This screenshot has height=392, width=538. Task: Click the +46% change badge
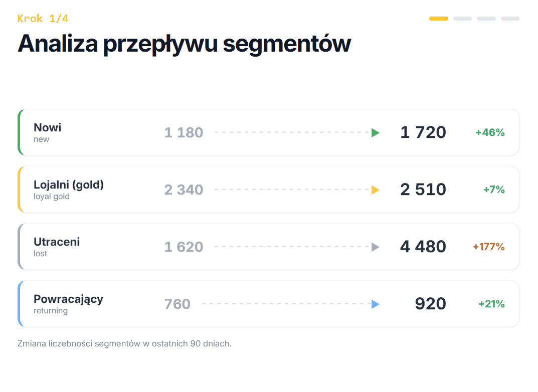[490, 132]
